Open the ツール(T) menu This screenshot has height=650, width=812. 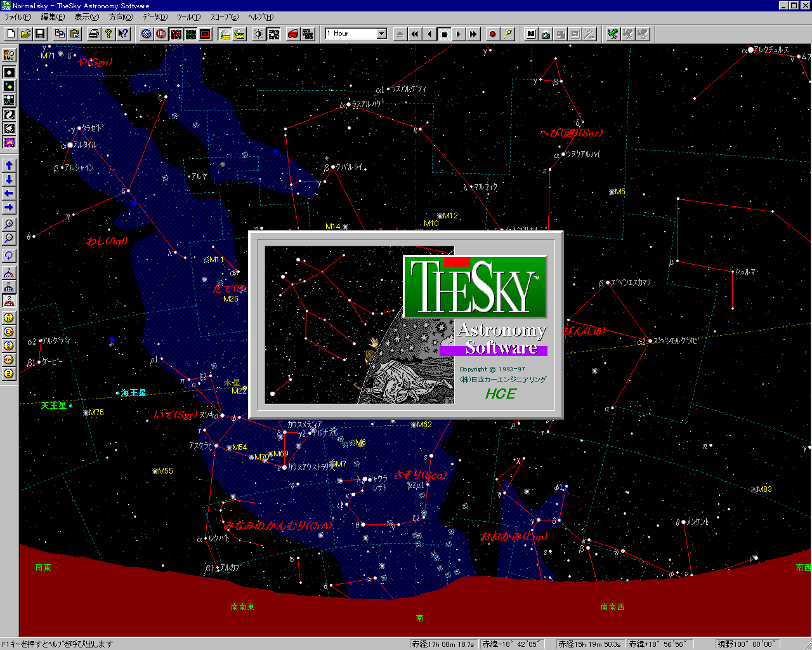(x=188, y=17)
